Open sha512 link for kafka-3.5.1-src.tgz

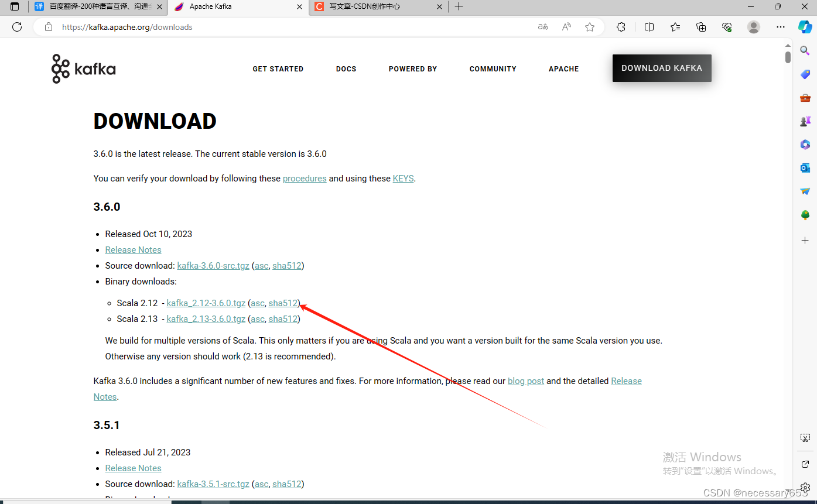coord(287,484)
